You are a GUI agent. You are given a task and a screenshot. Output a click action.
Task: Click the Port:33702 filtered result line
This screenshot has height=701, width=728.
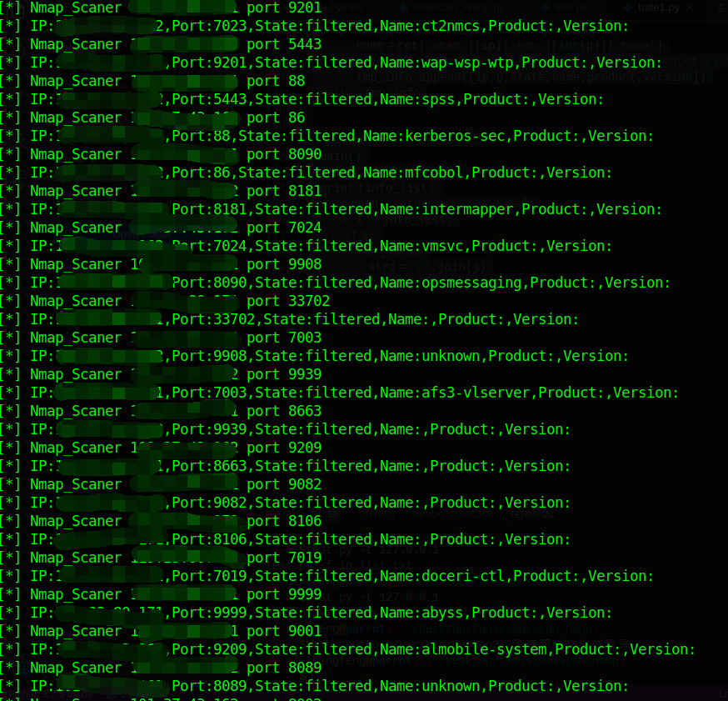coord(289,319)
